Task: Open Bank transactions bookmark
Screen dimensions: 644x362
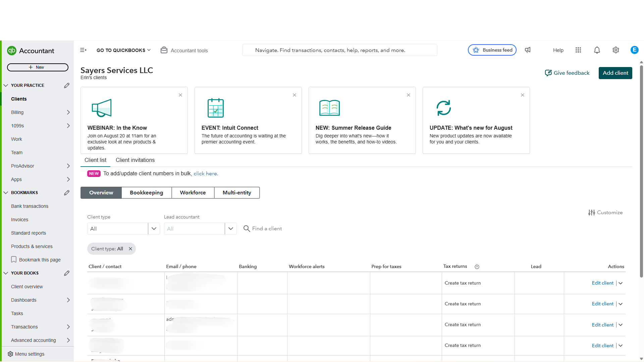Action: [x=30, y=206]
